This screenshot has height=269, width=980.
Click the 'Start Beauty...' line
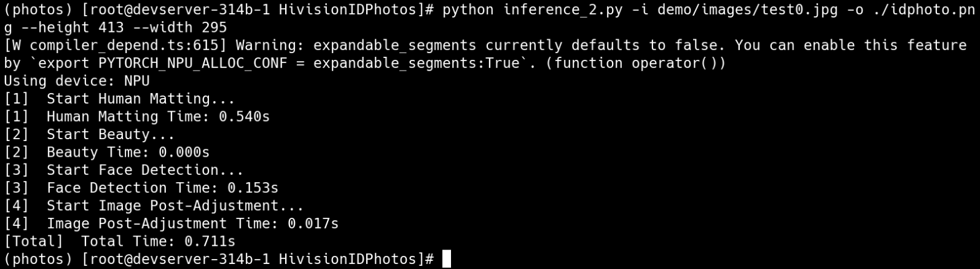coord(110,134)
